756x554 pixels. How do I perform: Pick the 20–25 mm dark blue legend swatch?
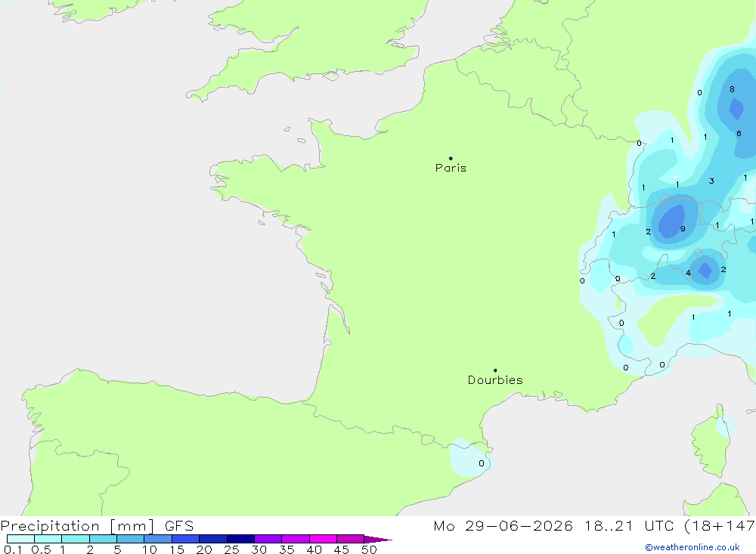[x=212, y=539]
